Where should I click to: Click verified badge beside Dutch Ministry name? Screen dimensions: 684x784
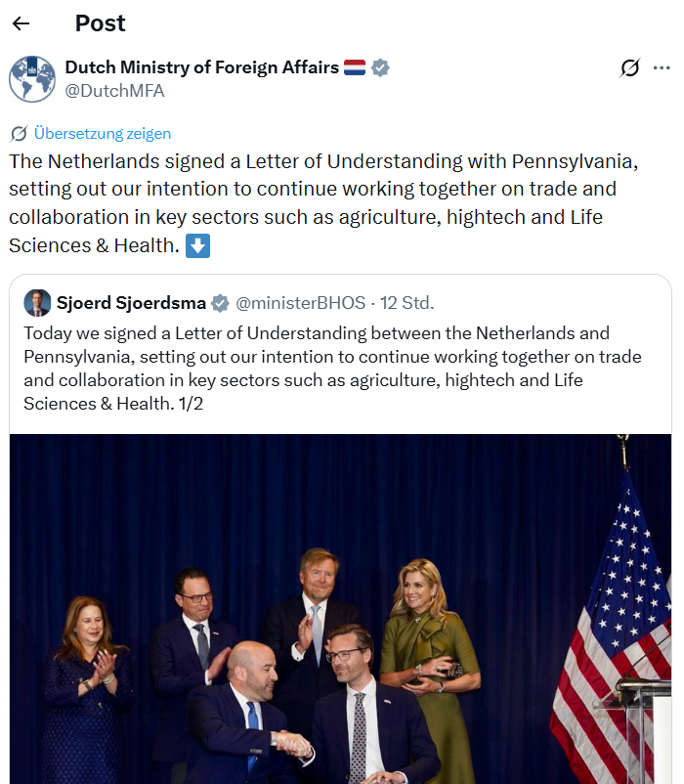pos(380,67)
